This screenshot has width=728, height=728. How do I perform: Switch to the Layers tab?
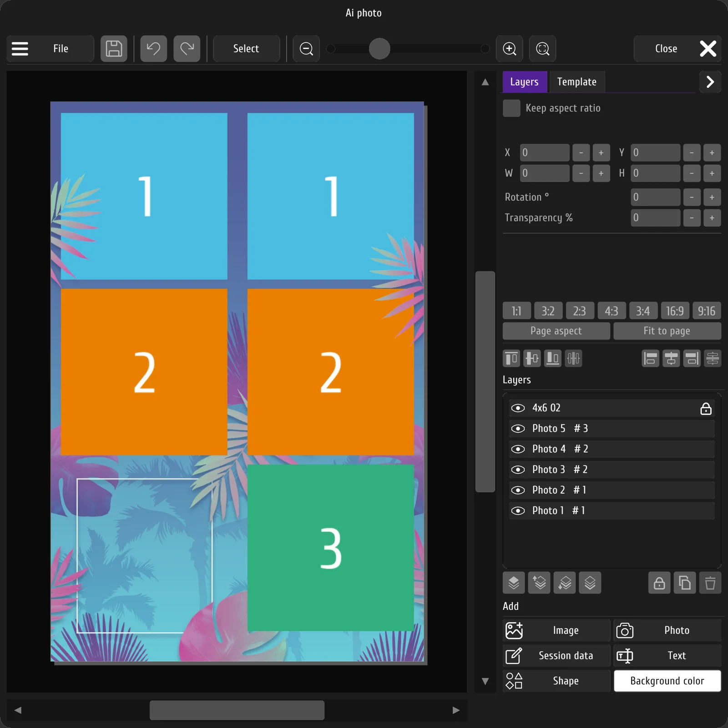(525, 82)
